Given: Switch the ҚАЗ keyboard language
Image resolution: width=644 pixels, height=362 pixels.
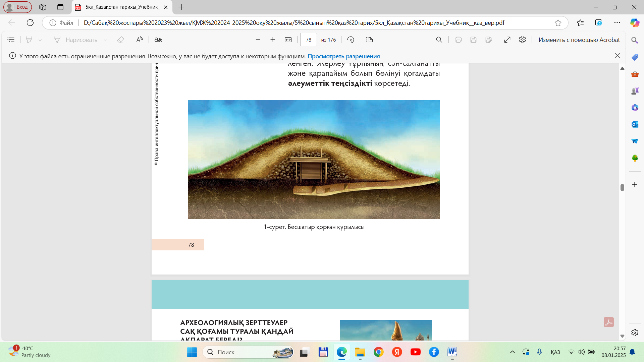Looking at the screenshot, I should click(x=555, y=352).
